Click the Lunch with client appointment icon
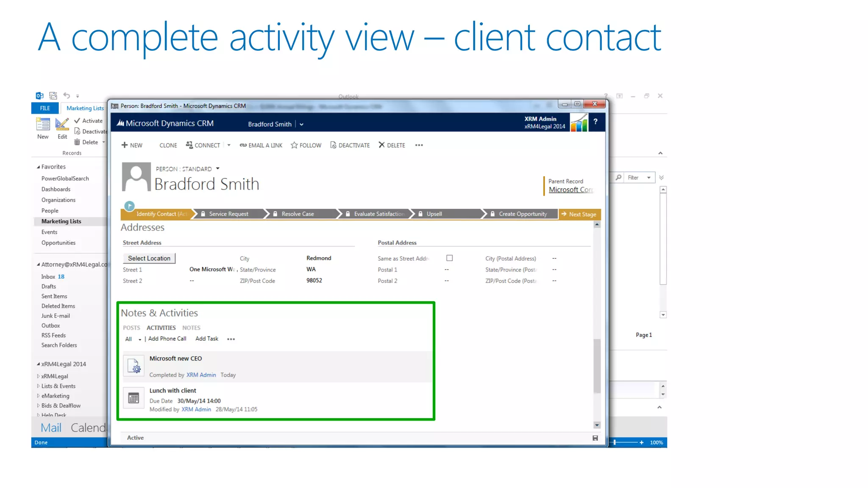The image size is (868, 488). [x=134, y=398]
